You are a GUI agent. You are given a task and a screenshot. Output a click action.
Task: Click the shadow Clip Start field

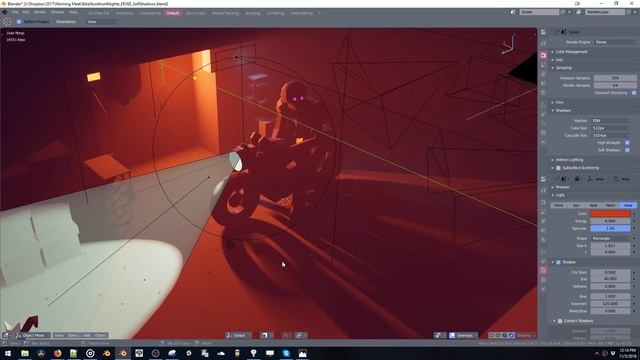pos(611,272)
